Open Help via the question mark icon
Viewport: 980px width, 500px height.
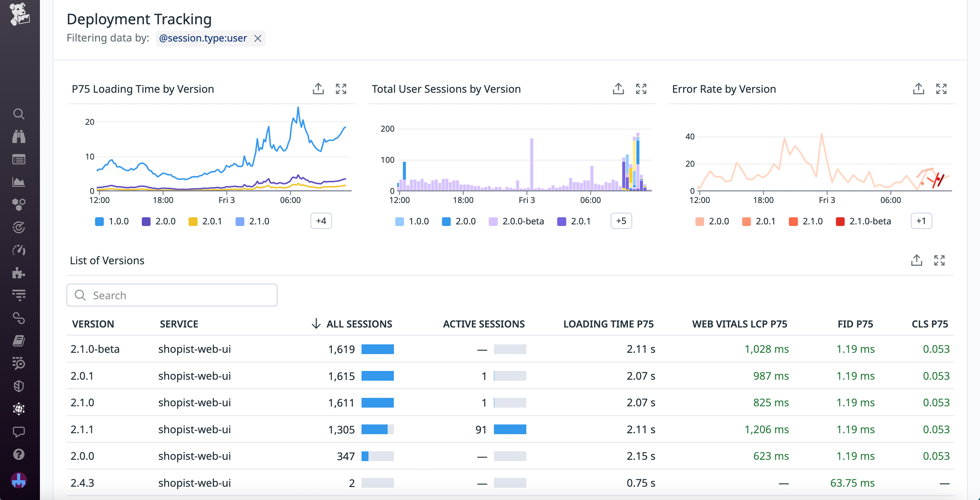point(19,454)
